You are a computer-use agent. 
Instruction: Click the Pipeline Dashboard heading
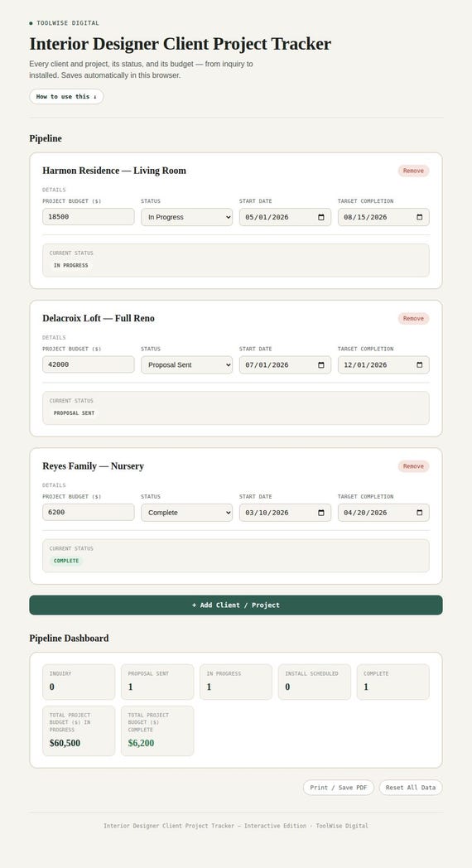tap(70, 639)
